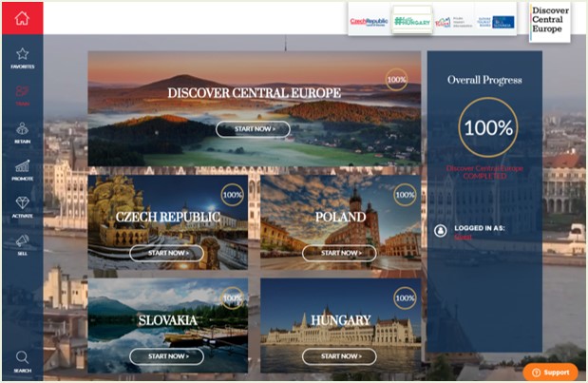The image size is (588, 383).
Task: Select the Train sidebar icon
Action: point(22,94)
